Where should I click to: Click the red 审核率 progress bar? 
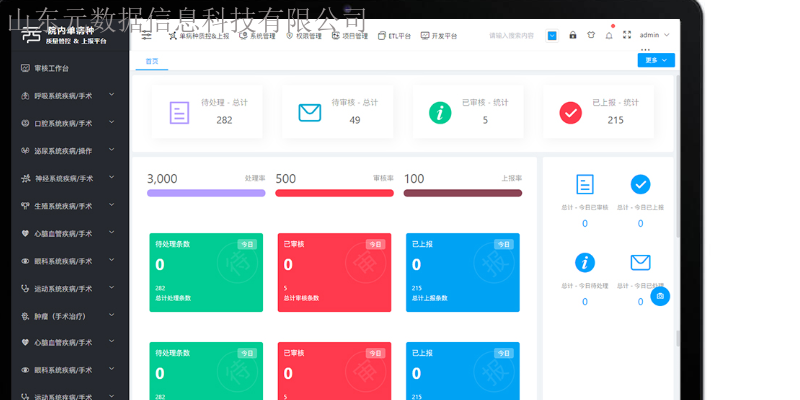(335, 193)
